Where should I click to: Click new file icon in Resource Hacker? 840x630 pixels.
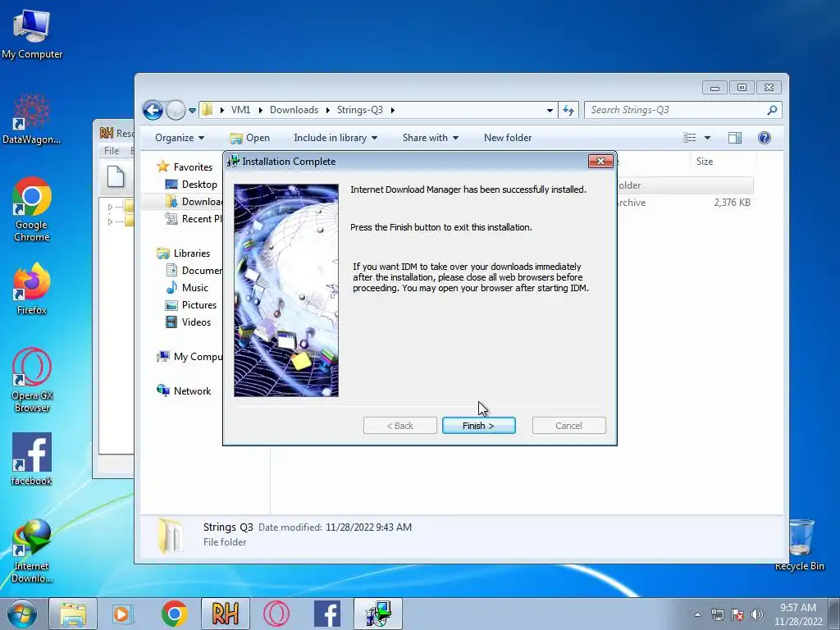116,177
